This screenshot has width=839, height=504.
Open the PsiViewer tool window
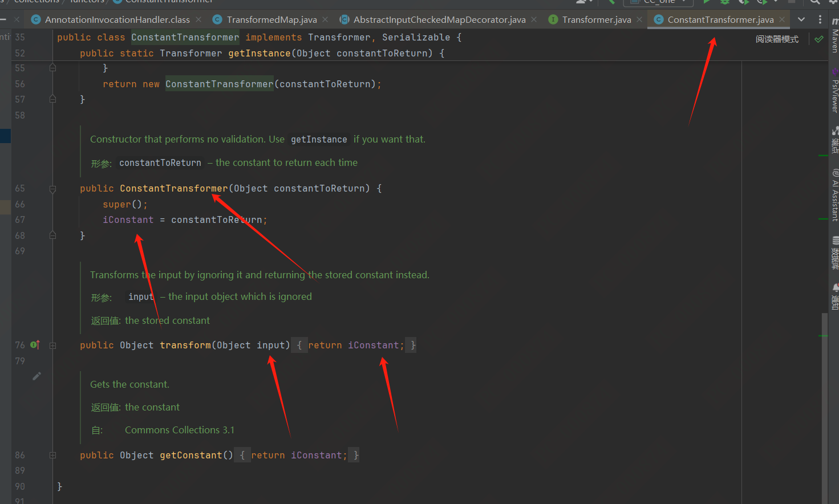834,90
